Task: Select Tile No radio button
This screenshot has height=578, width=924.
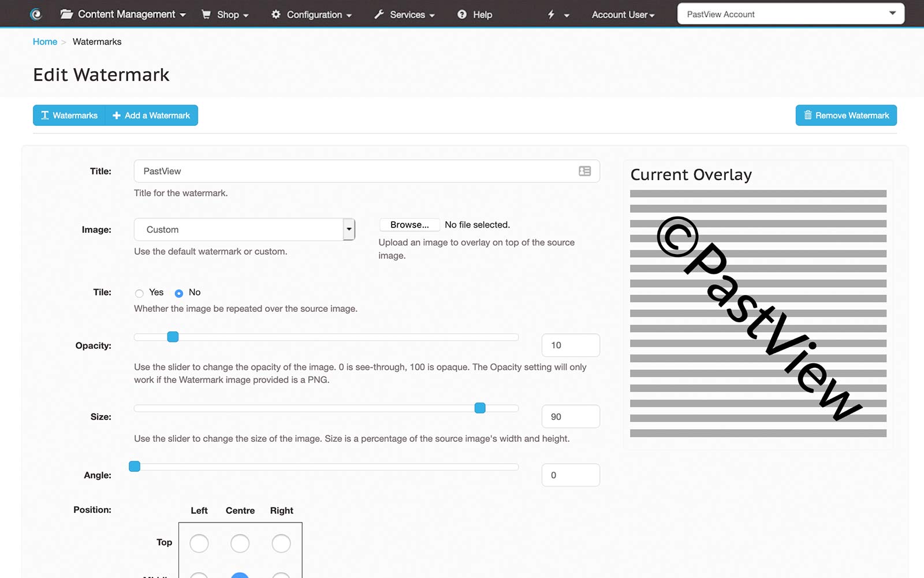Action: point(179,293)
